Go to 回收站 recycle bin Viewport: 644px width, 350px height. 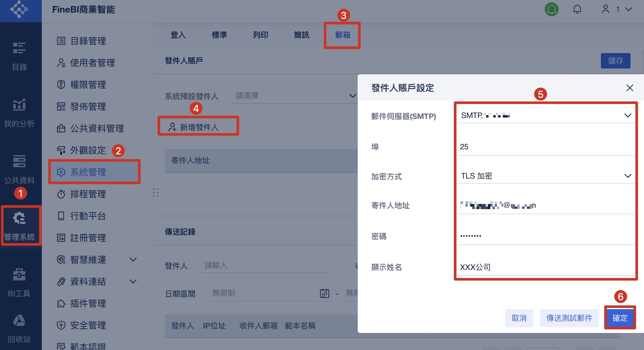point(19,328)
